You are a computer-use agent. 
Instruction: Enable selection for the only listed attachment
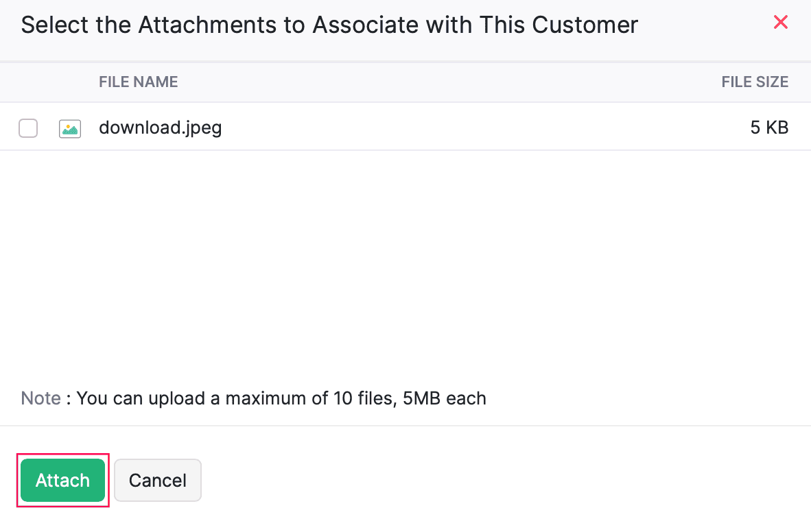click(27, 128)
